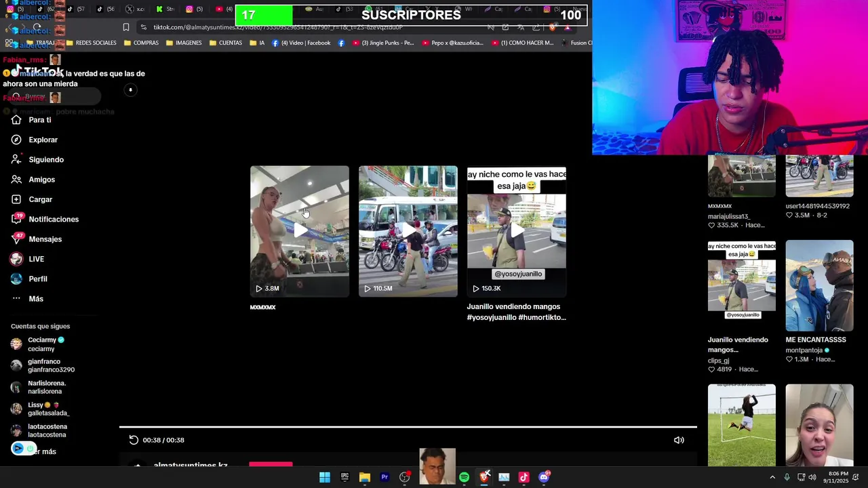Open the ME ENCANTASSSS video thumbnail
The width and height of the screenshot is (868, 488).
click(819, 285)
